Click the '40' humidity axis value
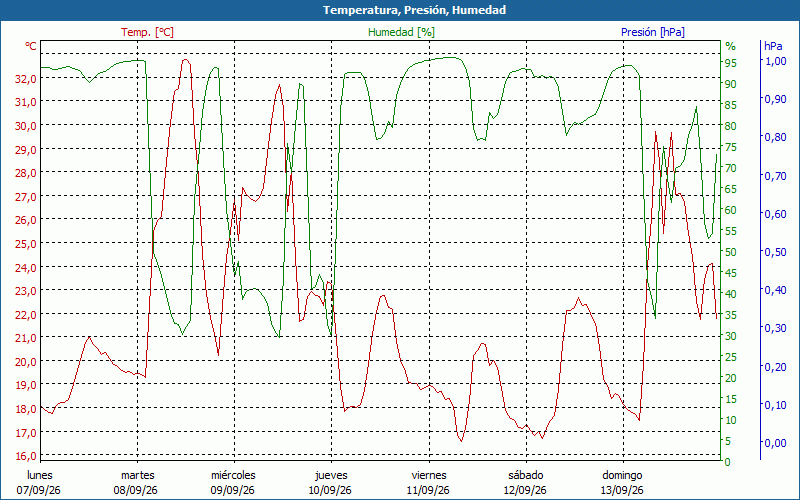The height and width of the screenshot is (500, 800). pyautogui.click(x=731, y=294)
